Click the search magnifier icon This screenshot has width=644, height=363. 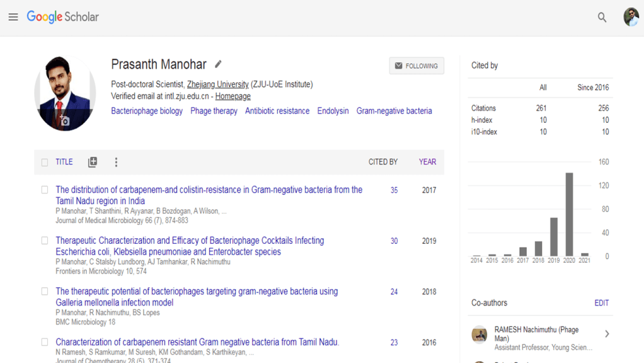602,18
